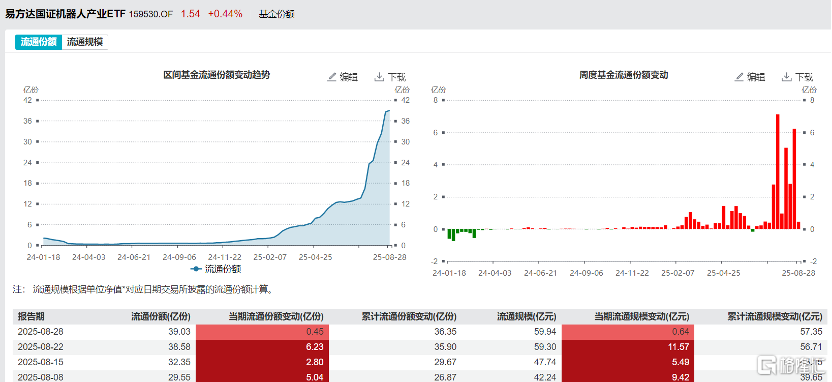Switch to the 流通份额 tab
Screen dimensions: 832x382
(39, 42)
